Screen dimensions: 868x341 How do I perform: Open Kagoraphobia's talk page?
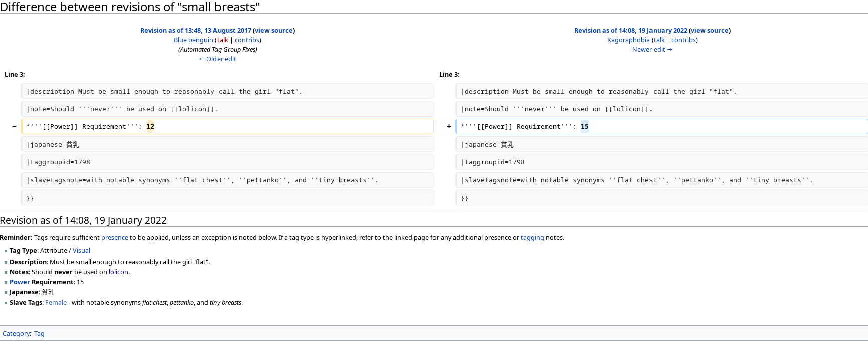(x=659, y=40)
